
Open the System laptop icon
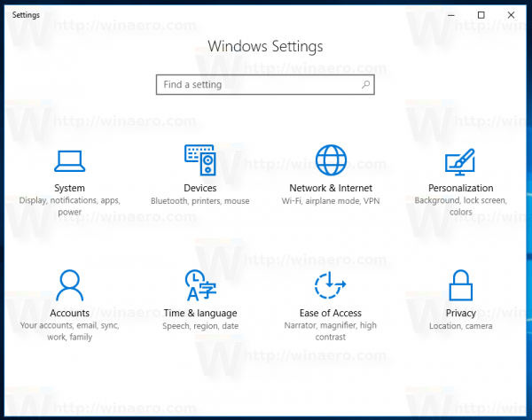pyautogui.click(x=69, y=161)
